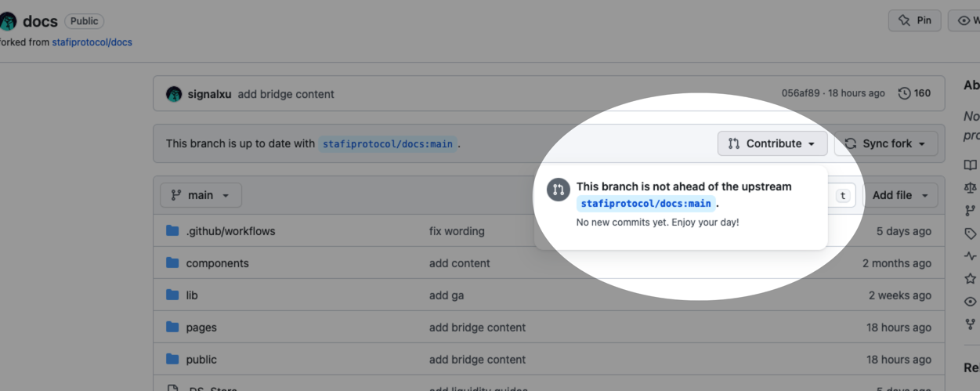Focus the go-to-file field with 't' shortcut
This screenshot has width=980, height=391.
[x=843, y=196]
